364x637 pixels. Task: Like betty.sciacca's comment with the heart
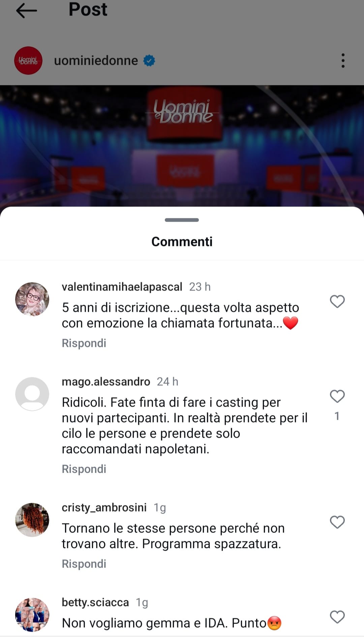click(337, 617)
